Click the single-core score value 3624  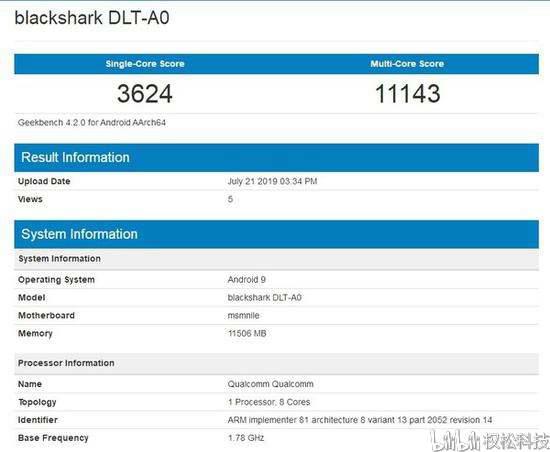pos(145,94)
